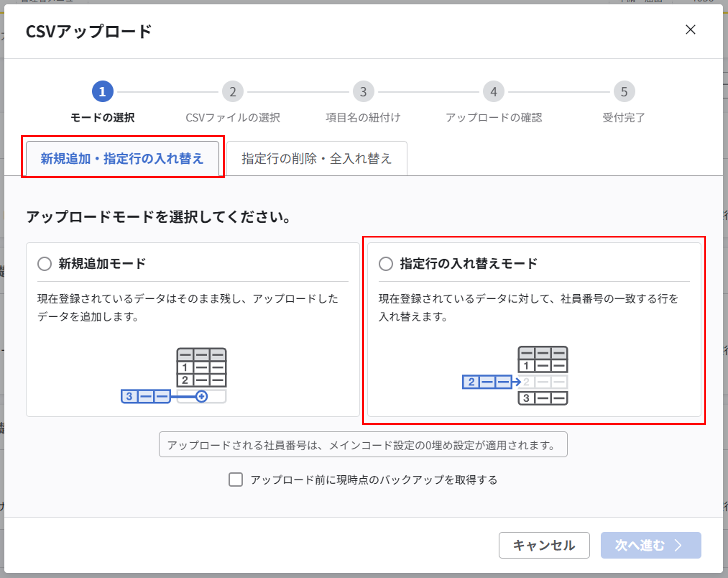Viewport: 728px width, 578px height.
Task: Click the CSVファイルの選択 step label
Action: pyautogui.click(x=233, y=117)
